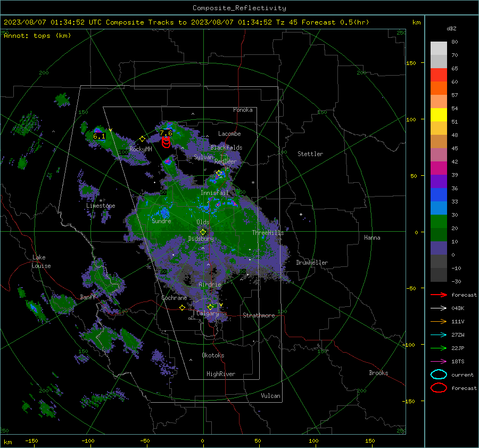The width and height of the screenshot is (479, 448).
Task: Pick the red swatch in the dBZ scale
Action: point(439,75)
